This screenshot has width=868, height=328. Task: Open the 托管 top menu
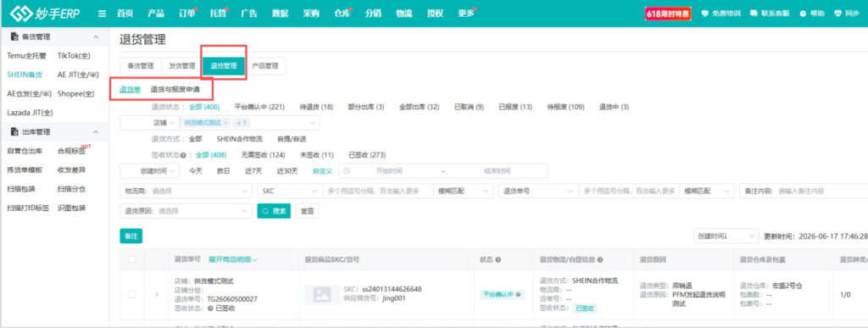pos(218,14)
